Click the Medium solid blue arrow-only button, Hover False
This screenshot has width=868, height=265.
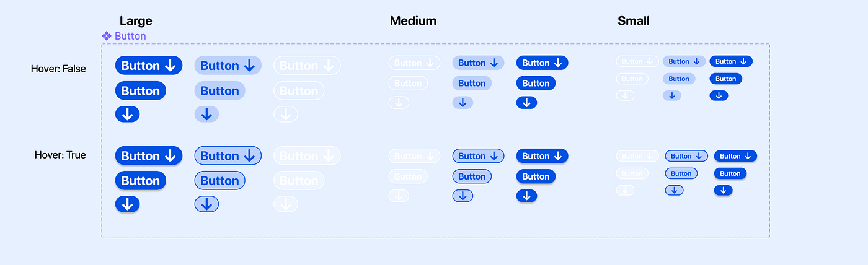526,103
